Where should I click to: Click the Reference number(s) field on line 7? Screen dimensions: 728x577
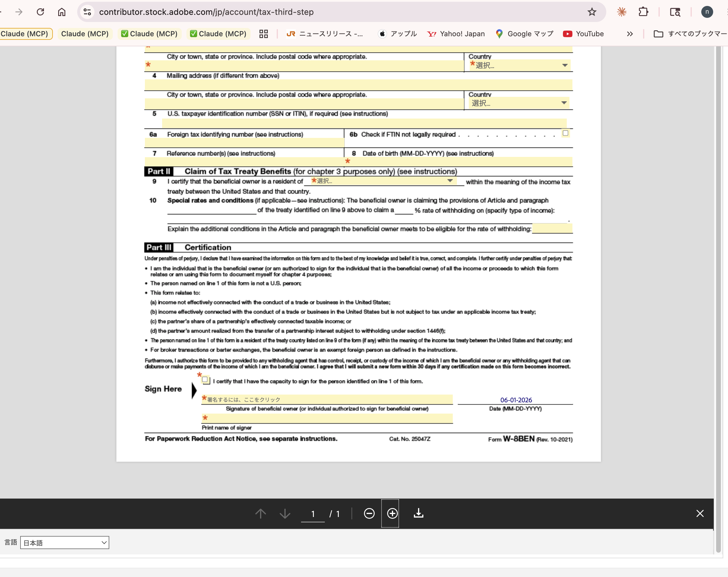244,162
